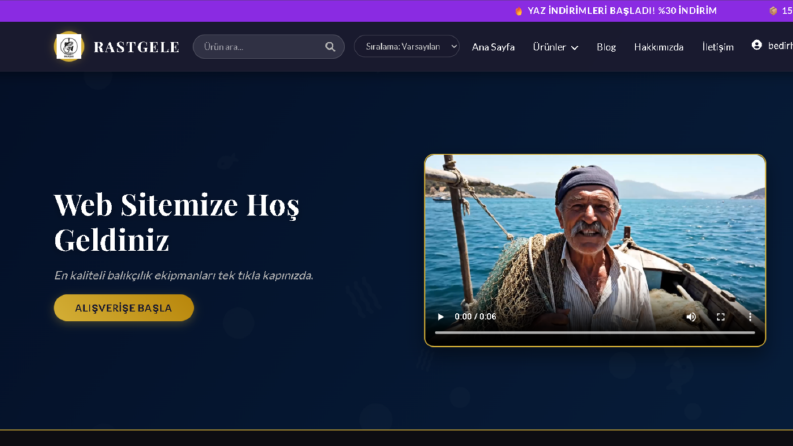Click the video progress seek bar
This screenshot has width=793, height=446.
(x=595, y=333)
